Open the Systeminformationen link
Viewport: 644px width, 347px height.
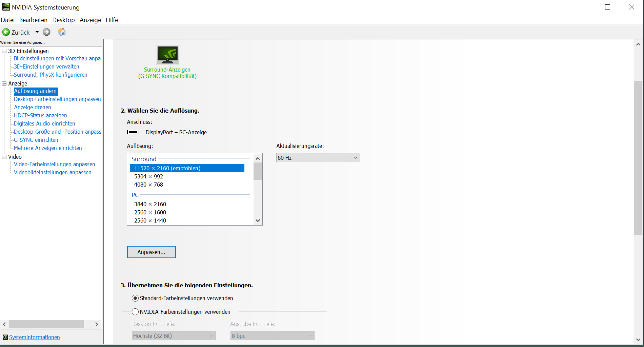pos(35,337)
